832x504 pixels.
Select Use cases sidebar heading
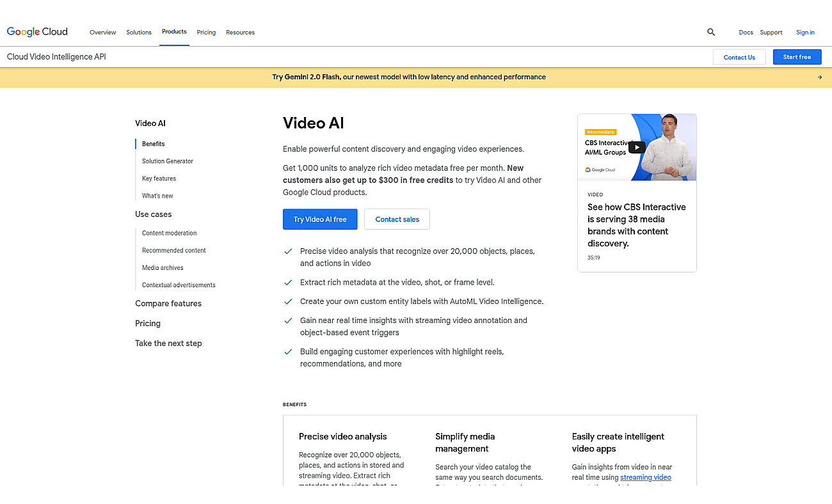coord(154,214)
